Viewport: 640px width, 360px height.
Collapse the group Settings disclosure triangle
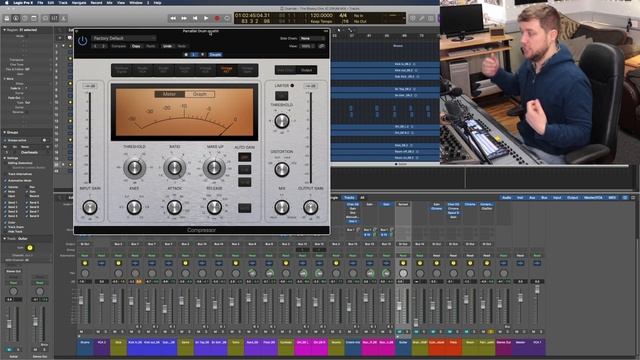coord(4,158)
